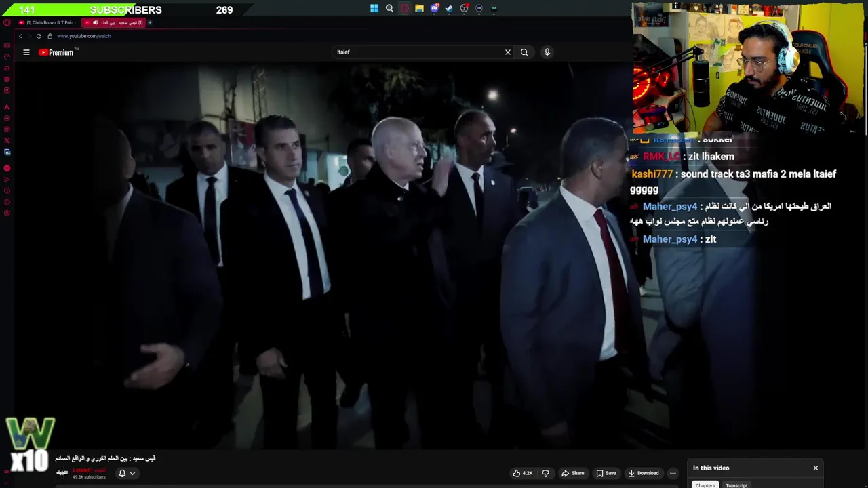Screen dimensions: 868x488
Task: Open Steam from the taskbar
Action: (448, 9)
